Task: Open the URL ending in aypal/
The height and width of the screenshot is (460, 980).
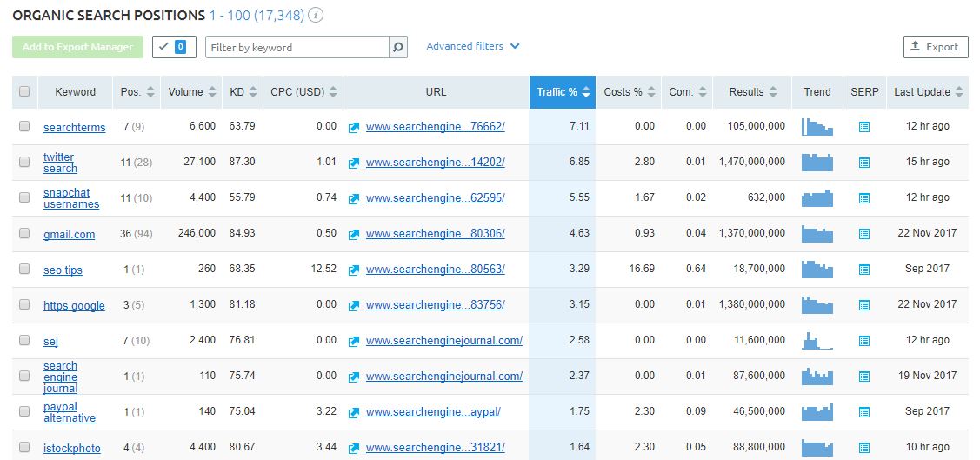Action: 433,412
